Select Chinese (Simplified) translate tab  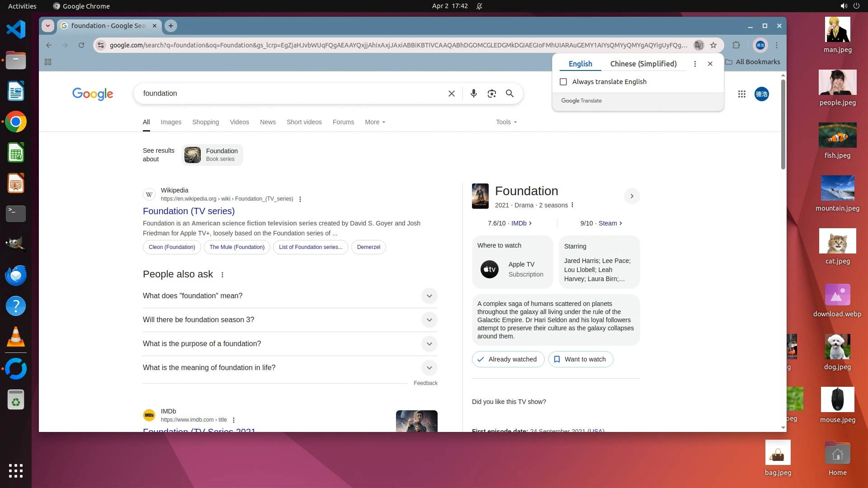[x=643, y=64]
